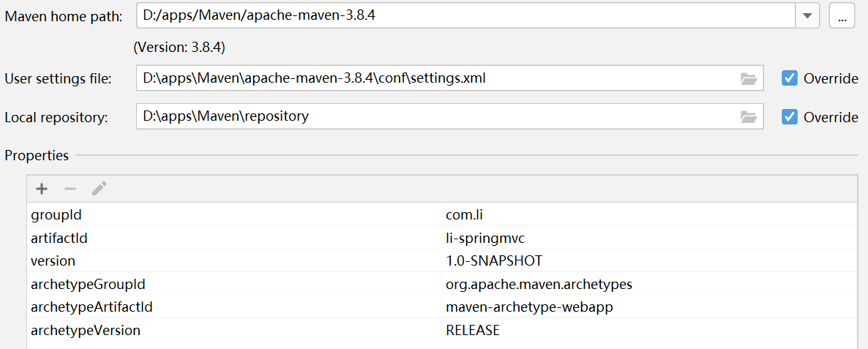Click the edit property pencil icon
Viewport: 868px width, 349px height.
pos(99,189)
